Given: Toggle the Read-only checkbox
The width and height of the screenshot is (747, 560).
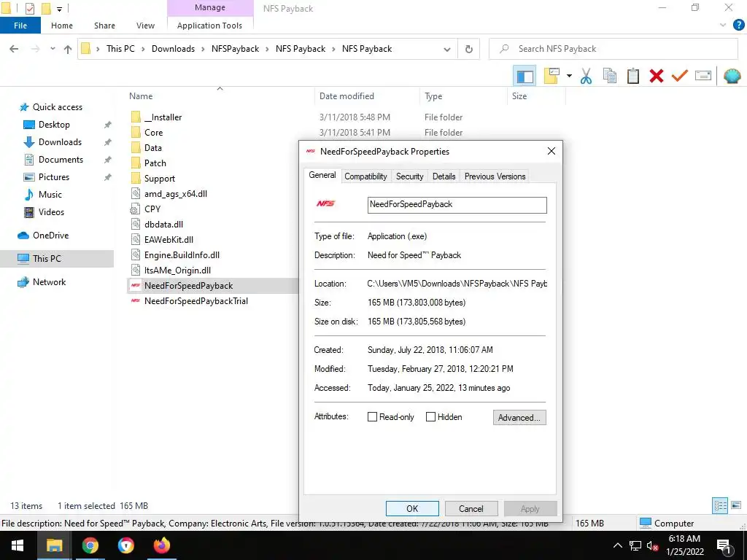Looking at the screenshot, I should [373, 417].
